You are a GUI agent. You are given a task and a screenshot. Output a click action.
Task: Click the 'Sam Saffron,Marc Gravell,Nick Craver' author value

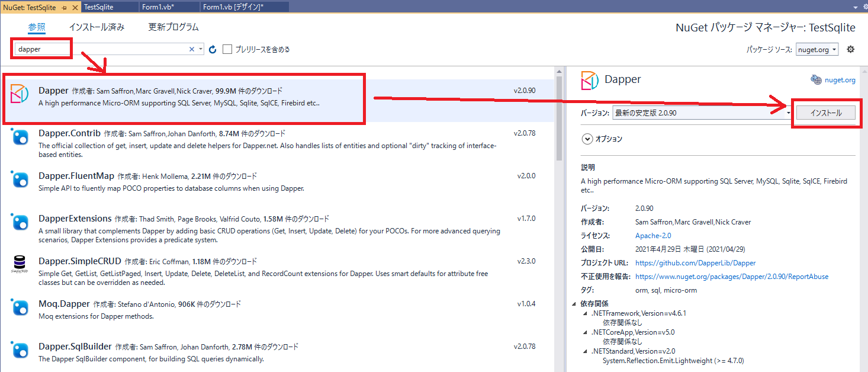693,222
